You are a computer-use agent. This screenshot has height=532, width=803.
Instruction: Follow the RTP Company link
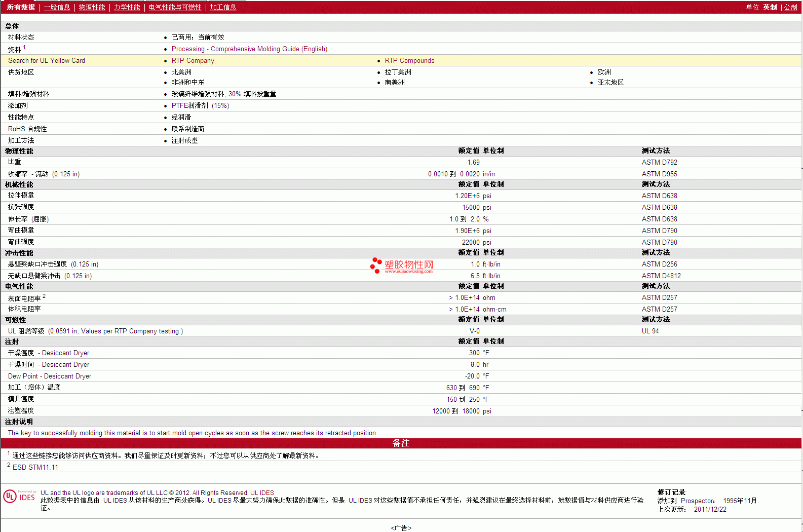click(193, 60)
